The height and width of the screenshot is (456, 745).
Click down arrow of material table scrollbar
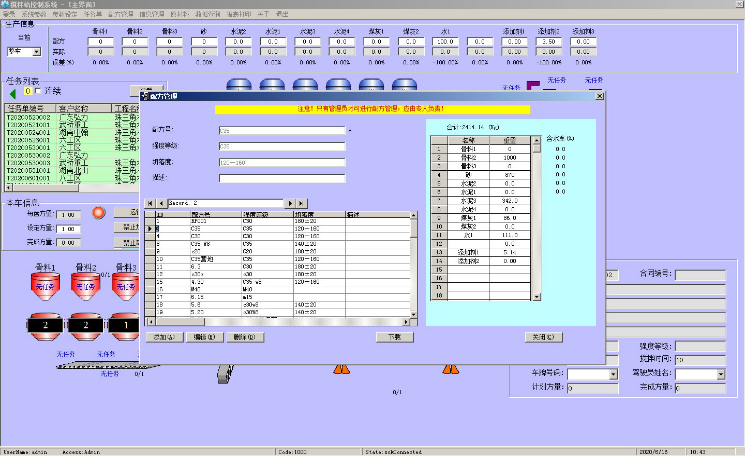pyautogui.click(x=536, y=297)
